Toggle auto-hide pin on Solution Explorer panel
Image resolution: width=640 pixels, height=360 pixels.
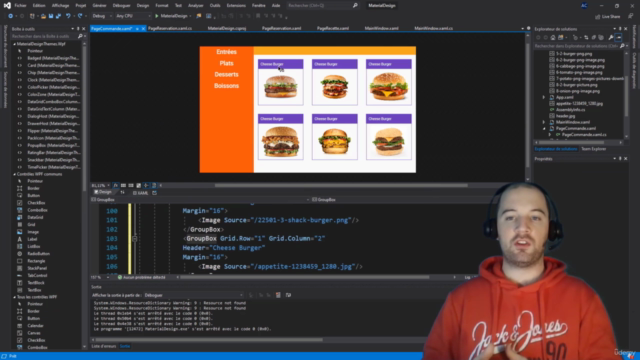pos(620,29)
